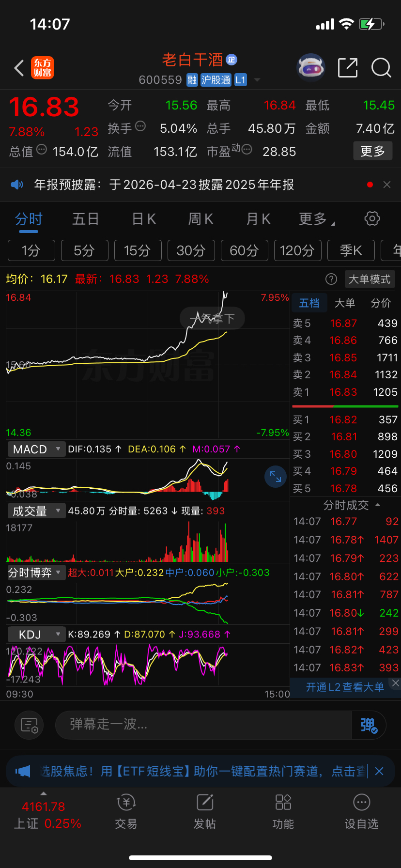Viewport: 401px width, 868px height.
Task: Tap the 沪股通 tag
Action: point(216,80)
